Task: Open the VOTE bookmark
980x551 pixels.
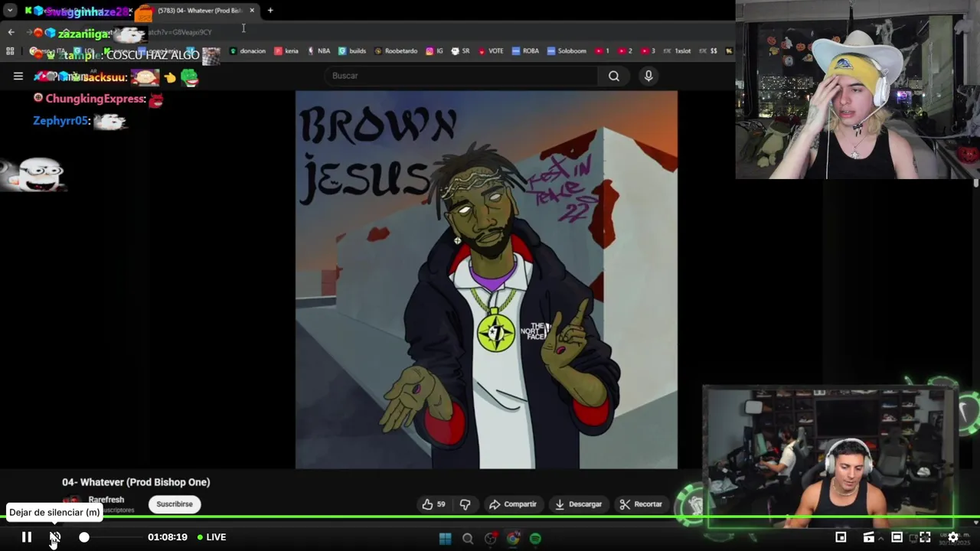Action: (491, 51)
